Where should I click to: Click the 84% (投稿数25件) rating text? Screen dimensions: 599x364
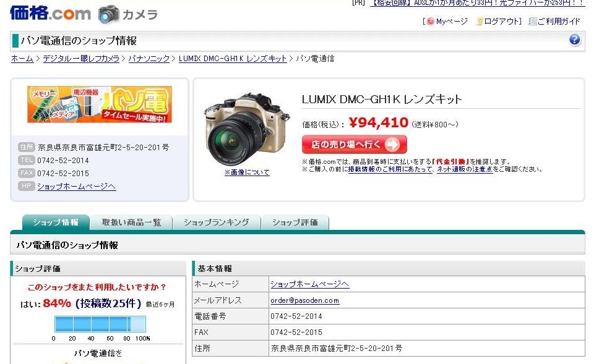tap(92, 303)
